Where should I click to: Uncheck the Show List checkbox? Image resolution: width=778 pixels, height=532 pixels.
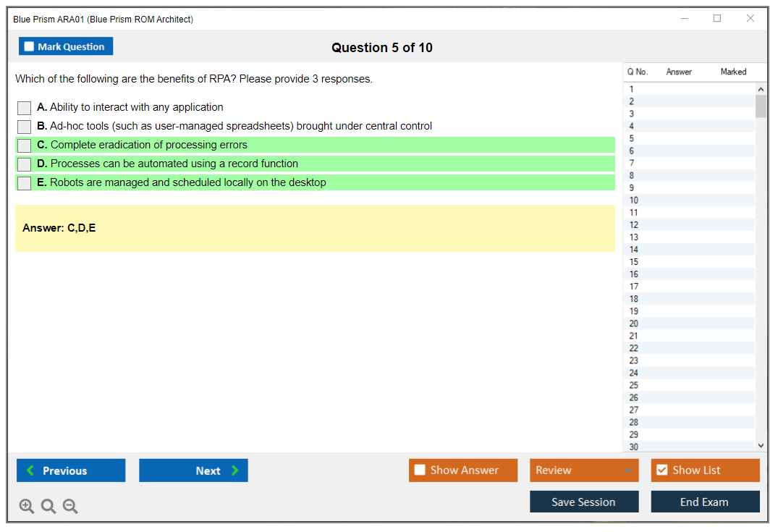pos(661,470)
